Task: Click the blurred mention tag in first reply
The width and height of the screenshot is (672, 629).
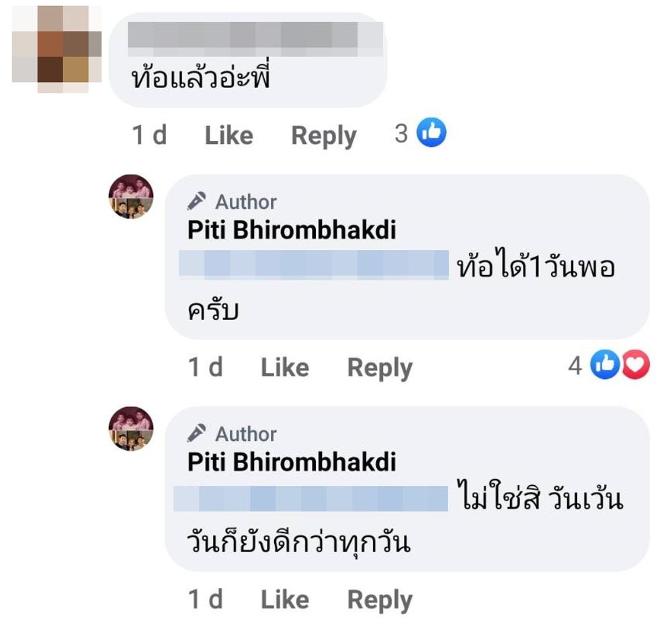Action: [314, 265]
